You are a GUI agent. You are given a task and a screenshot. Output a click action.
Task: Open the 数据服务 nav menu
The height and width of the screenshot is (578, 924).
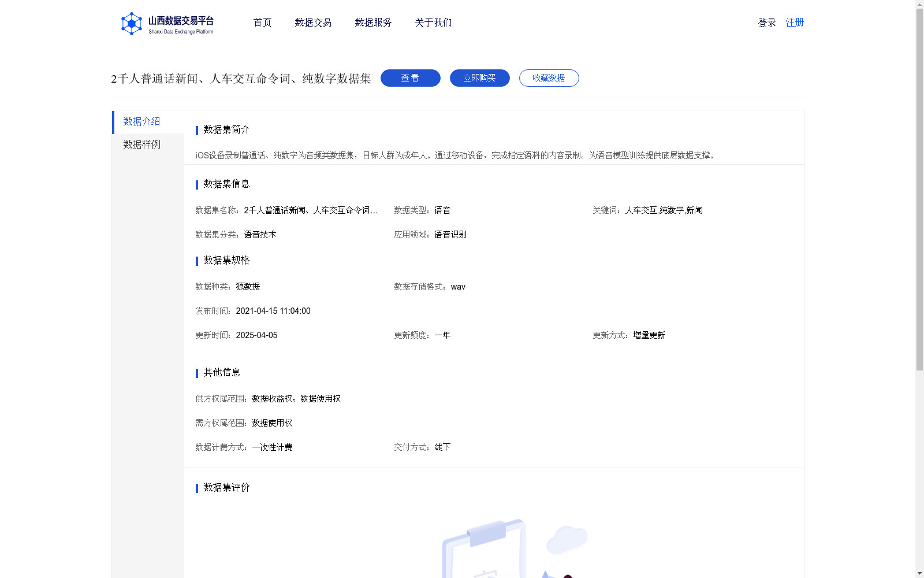[x=373, y=23]
